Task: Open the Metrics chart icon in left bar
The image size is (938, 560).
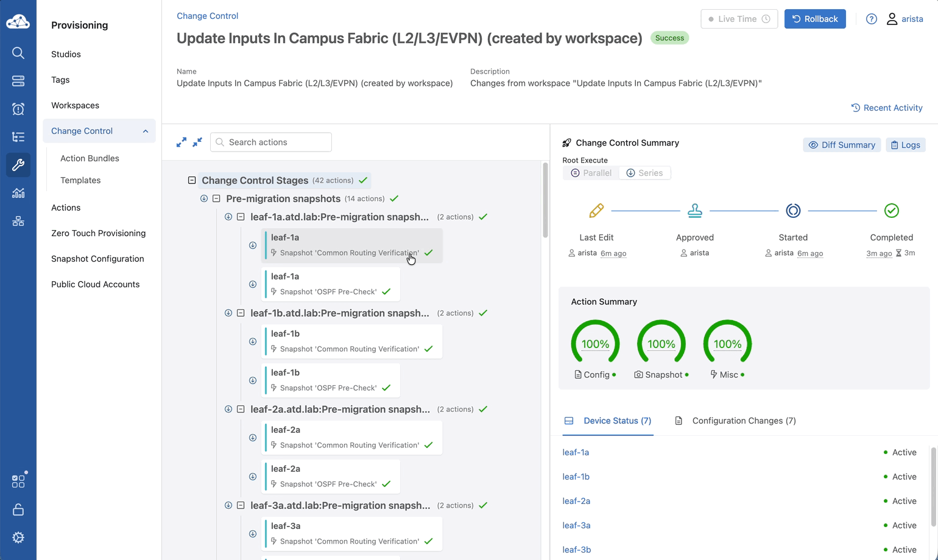Action: coord(18,193)
